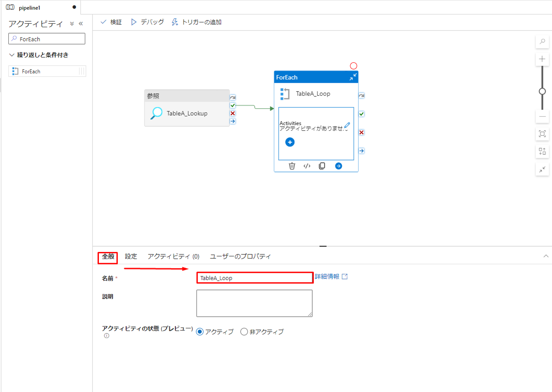Screen dimensions: 552x392
Task: Zoom in on the canvas with the plus
Action: 542,59
